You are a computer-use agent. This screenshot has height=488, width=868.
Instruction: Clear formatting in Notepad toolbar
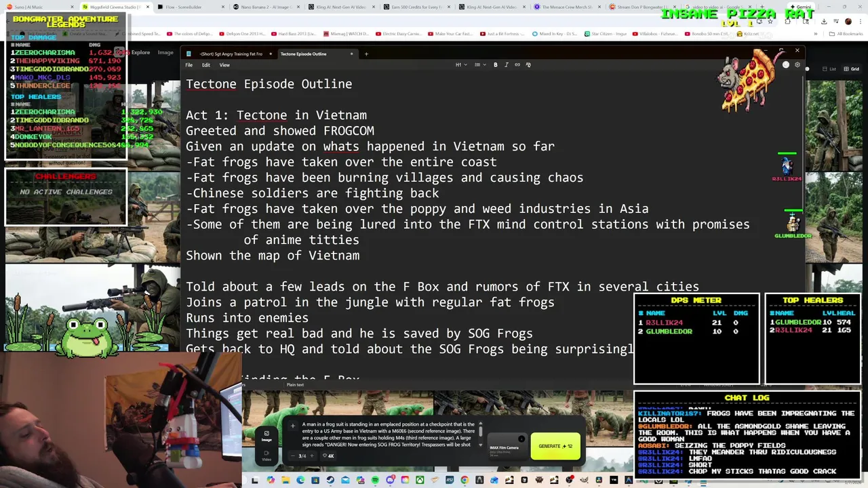[528, 64]
